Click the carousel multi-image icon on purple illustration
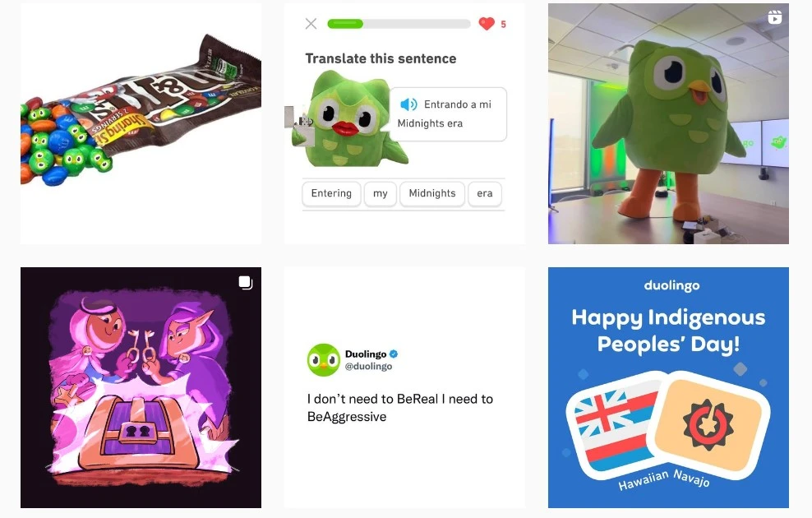 tap(246, 282)
